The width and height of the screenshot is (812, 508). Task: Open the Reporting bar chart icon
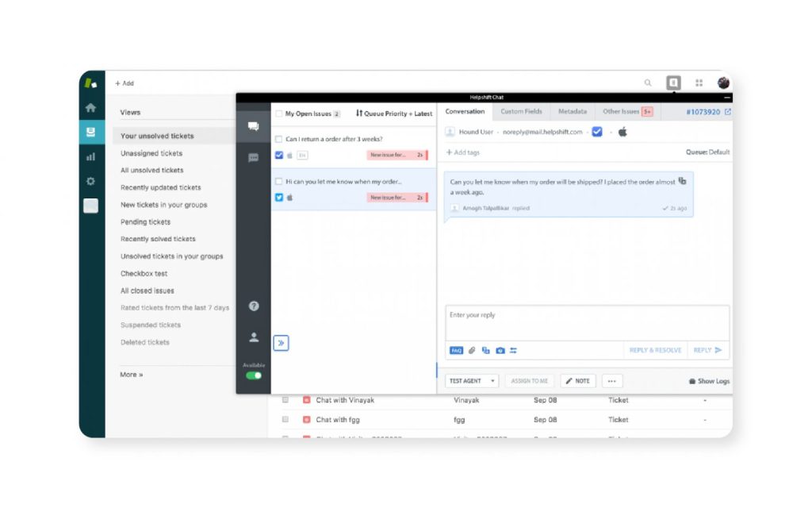(x=90, y=156)
